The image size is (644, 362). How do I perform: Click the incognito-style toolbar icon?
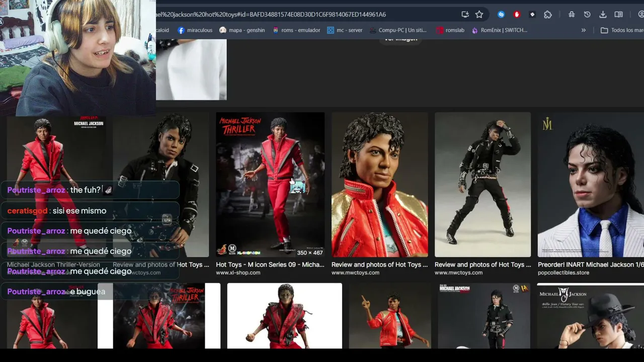(x=572, y=15)
